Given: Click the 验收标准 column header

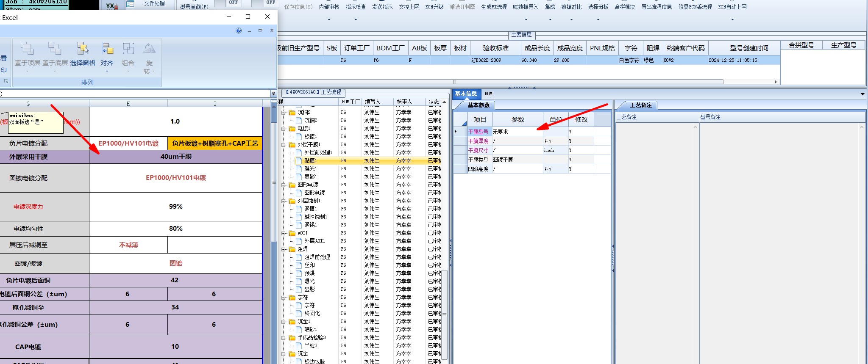Looking at the screenshot, I should click(495, 48).
